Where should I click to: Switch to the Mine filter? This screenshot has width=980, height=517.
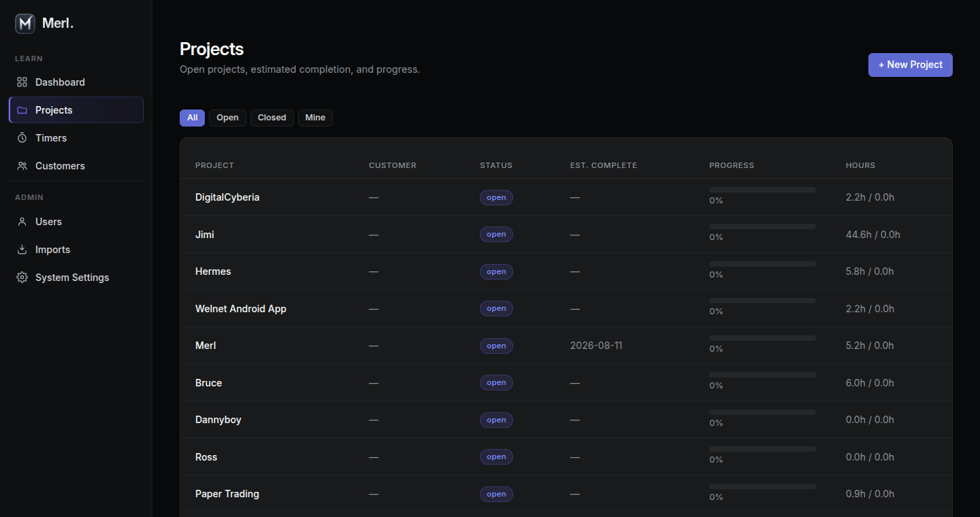pos(315,118)
